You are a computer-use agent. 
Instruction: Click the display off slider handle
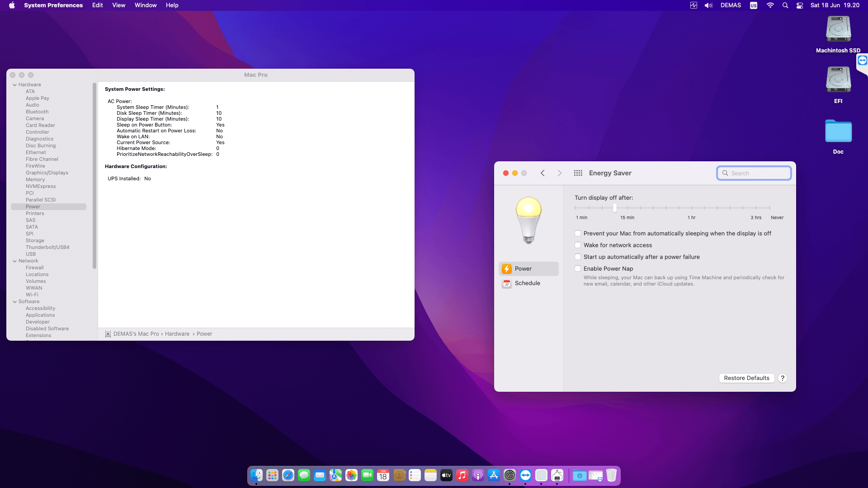(x=615, y=208)
